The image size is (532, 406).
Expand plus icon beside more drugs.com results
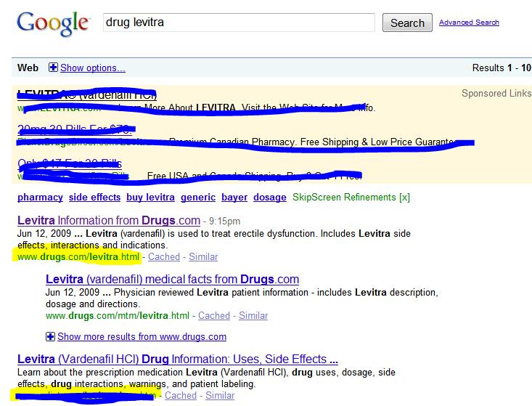coord(50,336)
